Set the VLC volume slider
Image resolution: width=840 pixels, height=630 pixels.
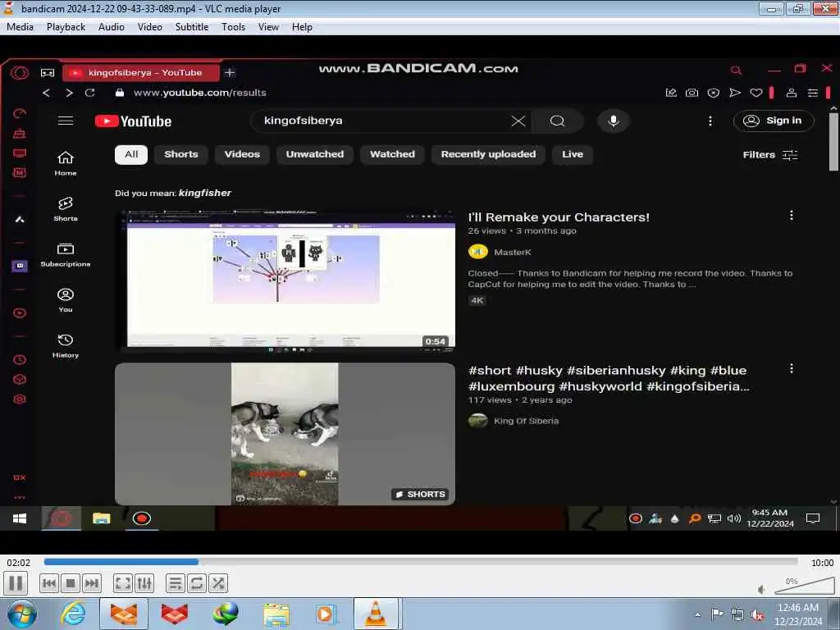[x=804, y=586]
